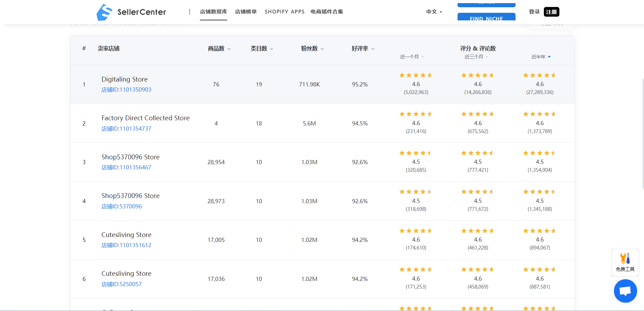Viewport: 644px width, 311px height.
Task: Open store ID 1101350903 link
Action: [x=126, y=90]
